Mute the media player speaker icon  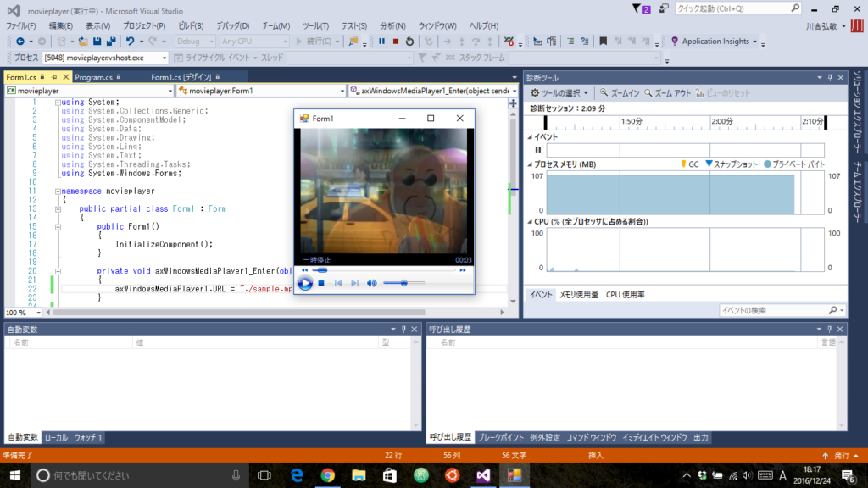(371, 283)
